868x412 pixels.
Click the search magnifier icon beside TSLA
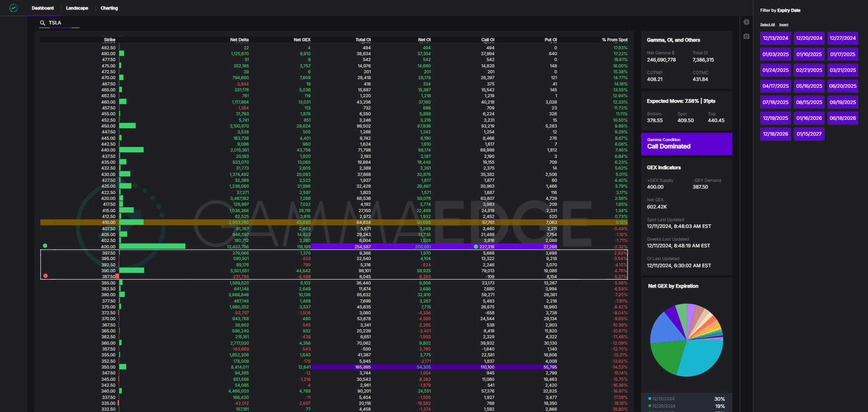(x=42, y=23)
